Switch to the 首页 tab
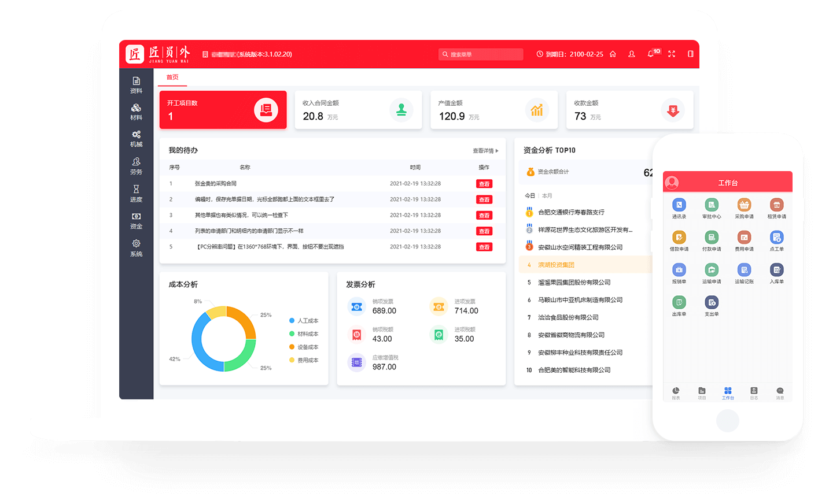Viewport: 829px width, 504px height. [x=172, y=77]
